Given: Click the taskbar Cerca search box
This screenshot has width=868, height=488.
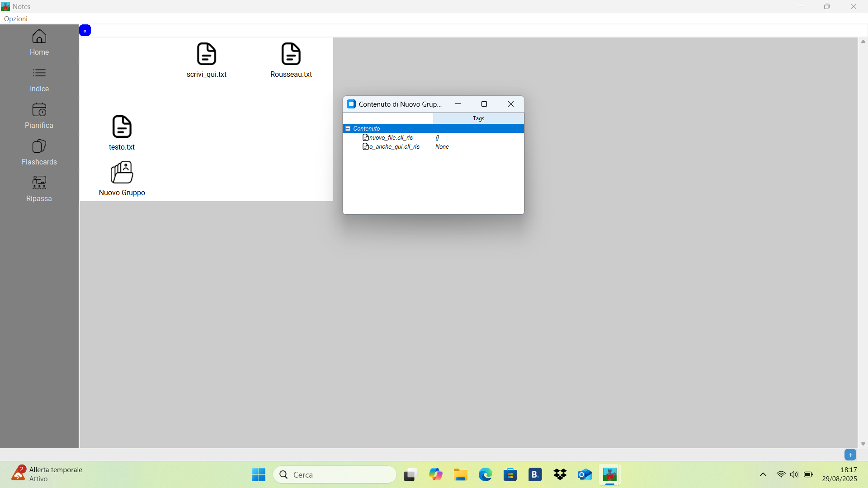Looking at the screenshot, I should [x=335, y=474].
